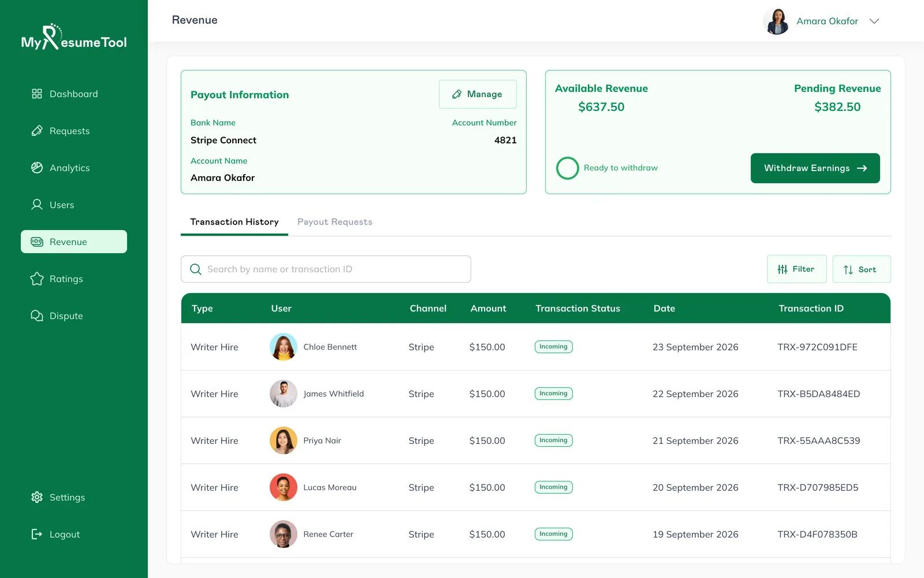Click the $637.50 available revenue amount
Viewport: 924px width, 578px height.
601,107
